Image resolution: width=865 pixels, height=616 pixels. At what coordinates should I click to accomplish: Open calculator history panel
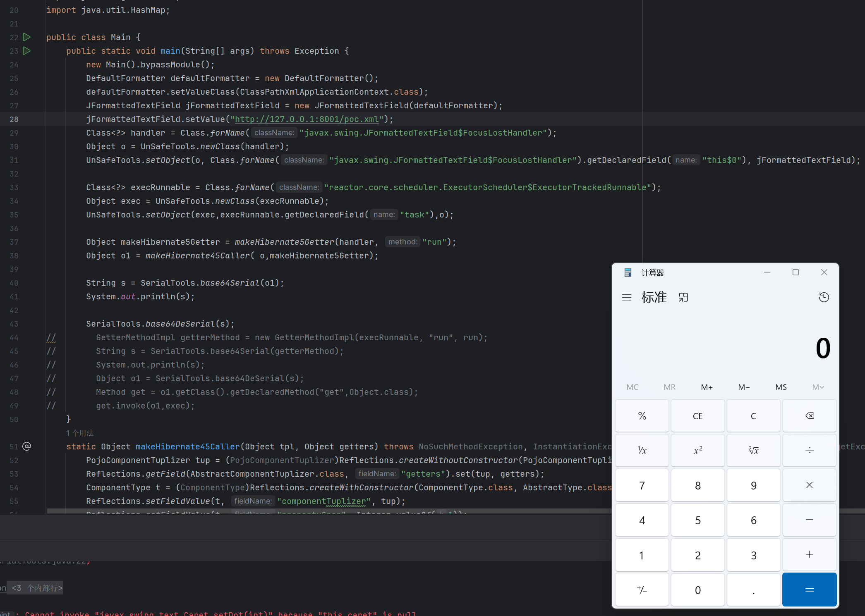[x=824, y=297]
